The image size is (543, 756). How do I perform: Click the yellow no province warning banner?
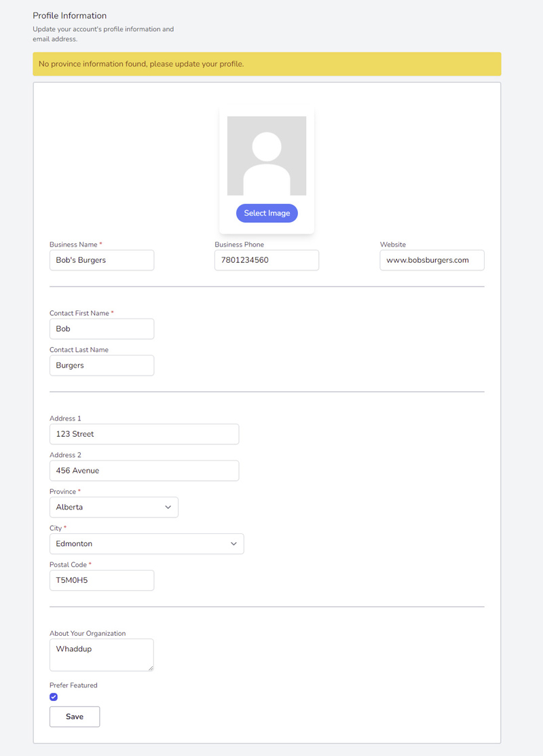267,64
